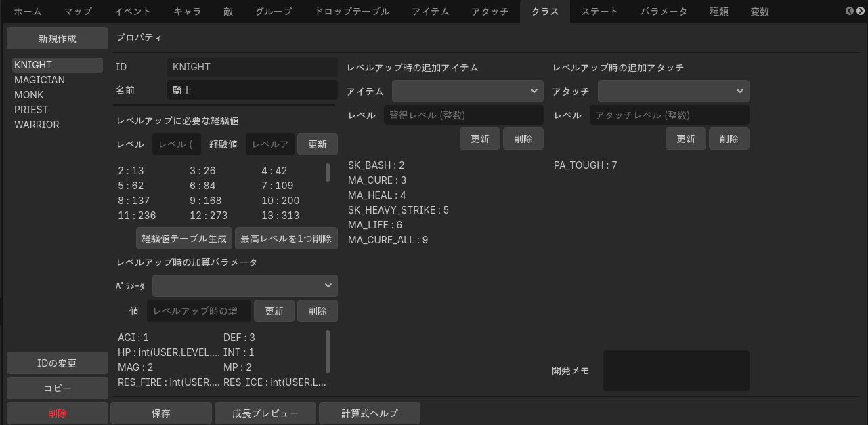
Task: Open the ステート tab
Action: tap(600, 12)
